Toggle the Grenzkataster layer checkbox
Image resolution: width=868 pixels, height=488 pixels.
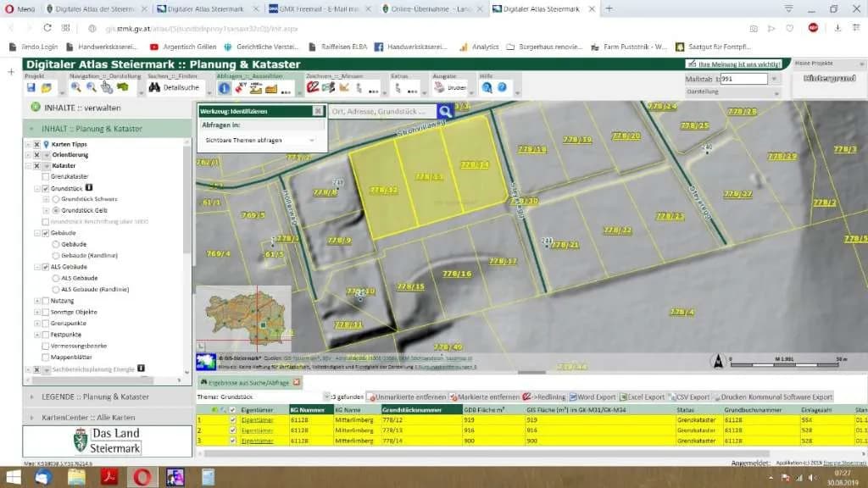pos(46,176)
